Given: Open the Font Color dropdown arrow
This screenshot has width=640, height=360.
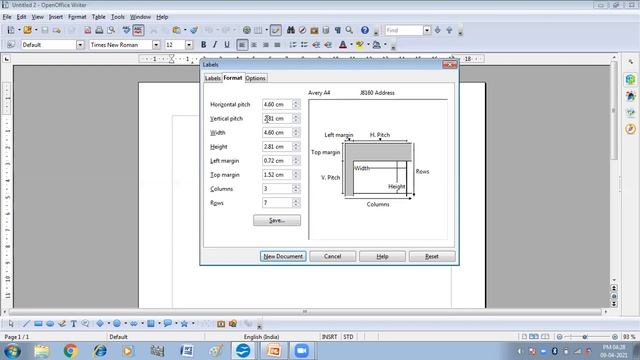Looking at the screenshot, I should [351, 45].
